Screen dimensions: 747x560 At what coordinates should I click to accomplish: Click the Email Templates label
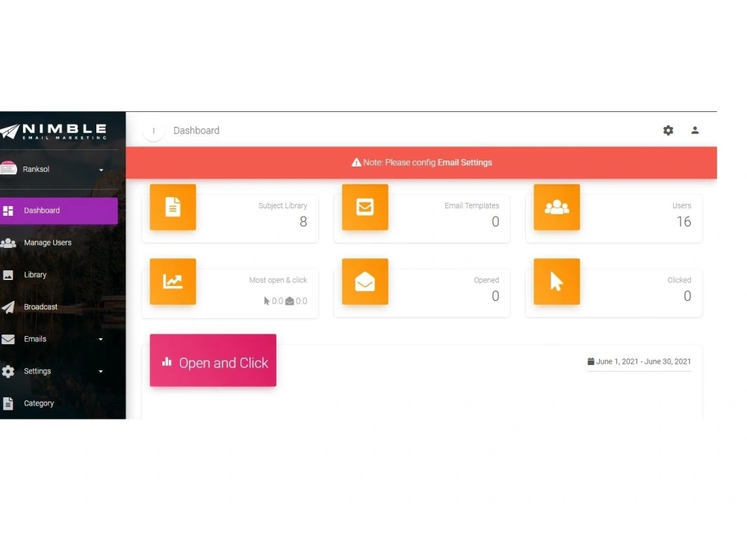pyautogui.click(x=471, y=206)
